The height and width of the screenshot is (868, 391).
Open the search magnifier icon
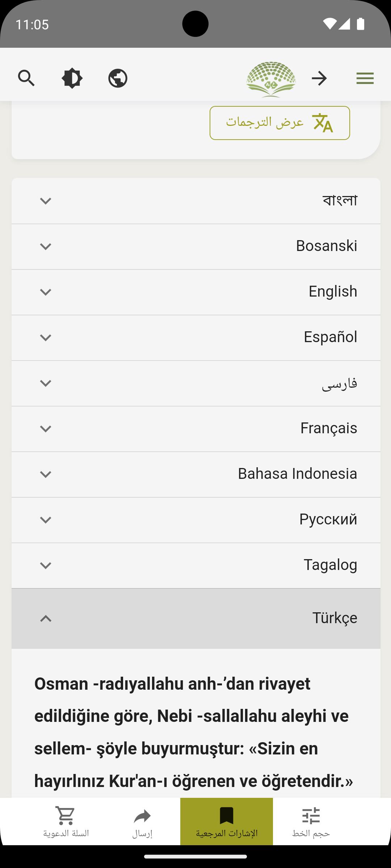[26, 78]
